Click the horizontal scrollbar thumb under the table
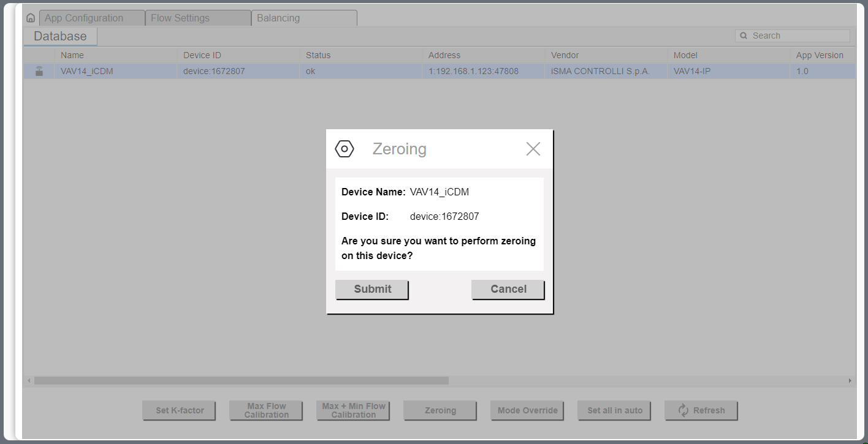868x444 pixels. [x=241, y=381]
